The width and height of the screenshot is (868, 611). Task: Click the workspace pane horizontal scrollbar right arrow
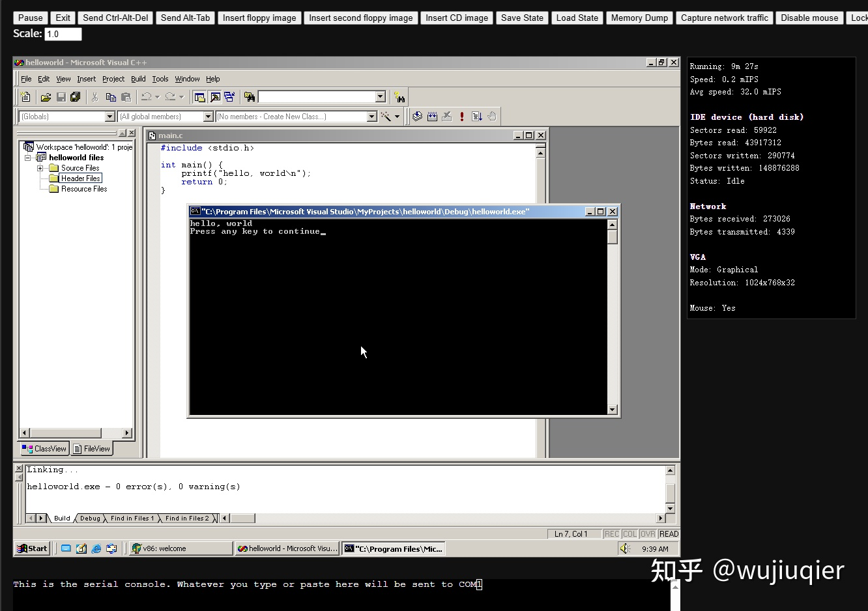(x=127, y=433)
